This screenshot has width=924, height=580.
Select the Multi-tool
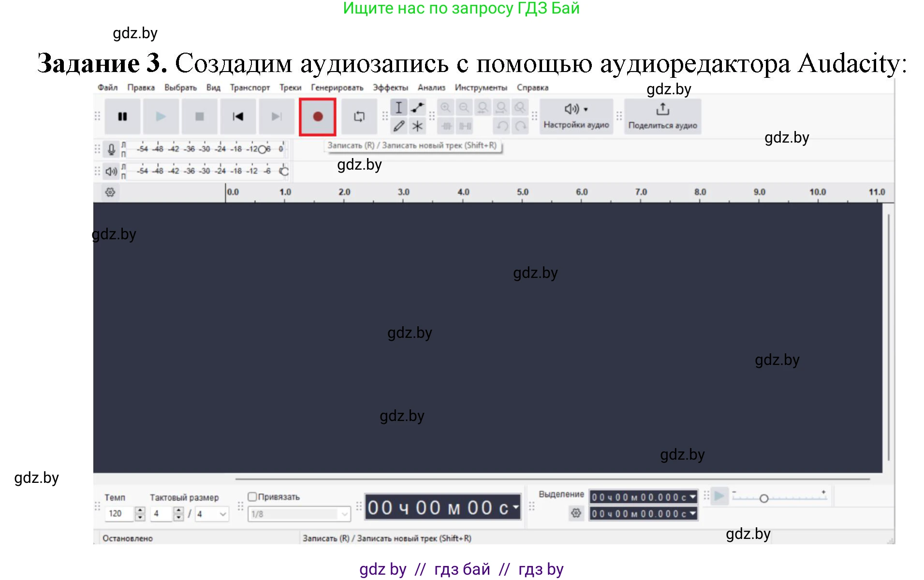click(x=417, y=127)
